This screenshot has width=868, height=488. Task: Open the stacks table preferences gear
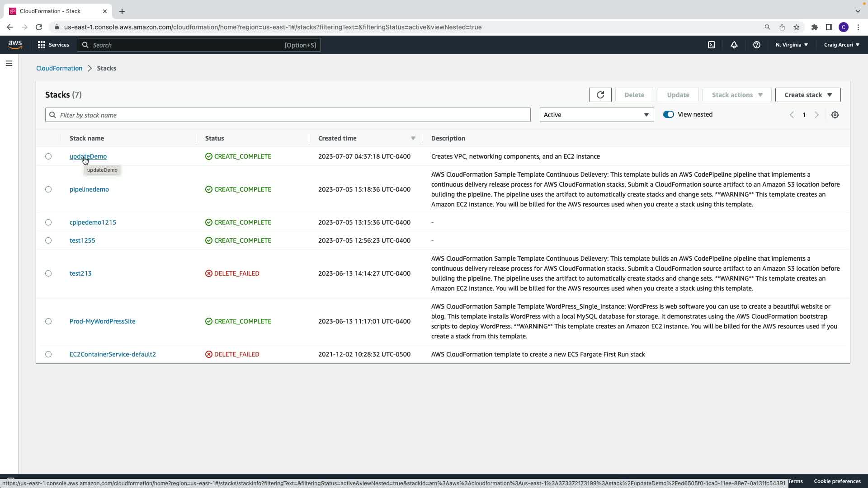(x=835, y=115)
